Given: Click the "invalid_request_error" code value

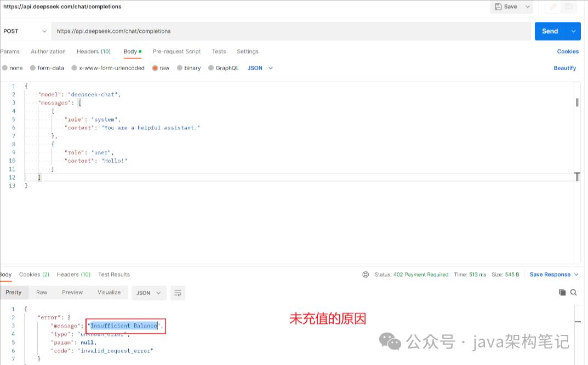Looking at the screenshot, I should [116, 351].
